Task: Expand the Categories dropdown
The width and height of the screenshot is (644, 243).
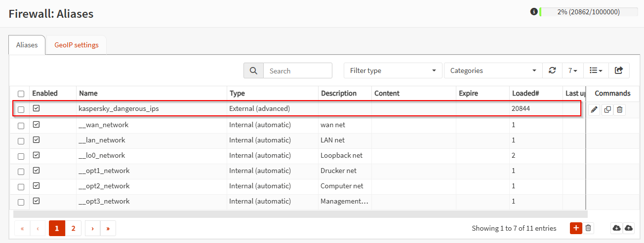Action: click(x=493, y=70)
